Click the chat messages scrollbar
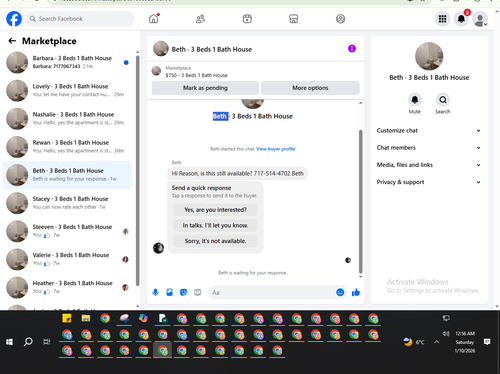Viewport: 500px width, 374px height. point(360,202)
